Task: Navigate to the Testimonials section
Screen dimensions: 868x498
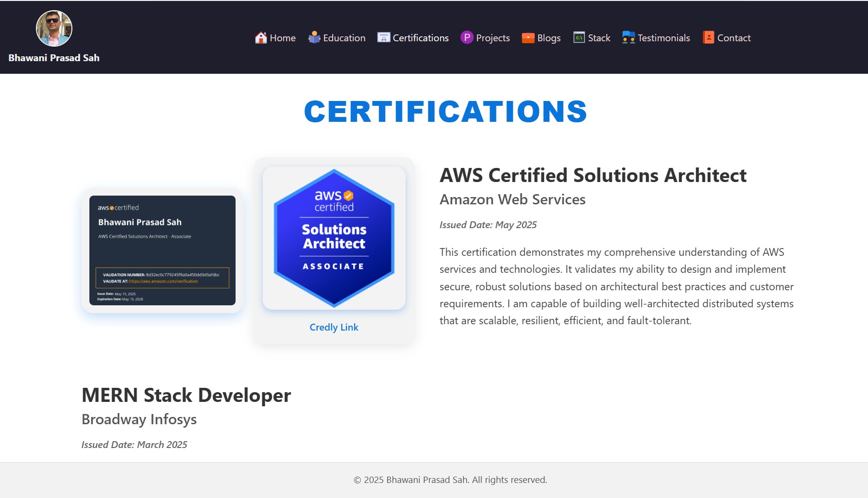Action: click(x=664, y=37)
